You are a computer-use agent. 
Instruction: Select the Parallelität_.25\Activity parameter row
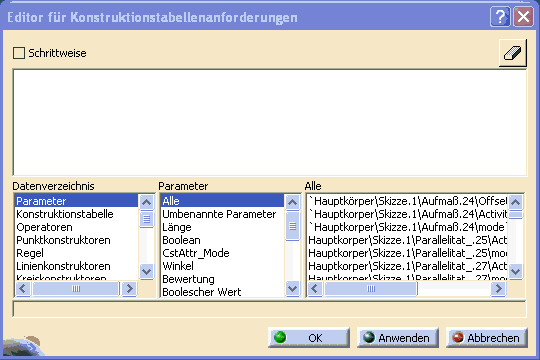coord(407,240)
